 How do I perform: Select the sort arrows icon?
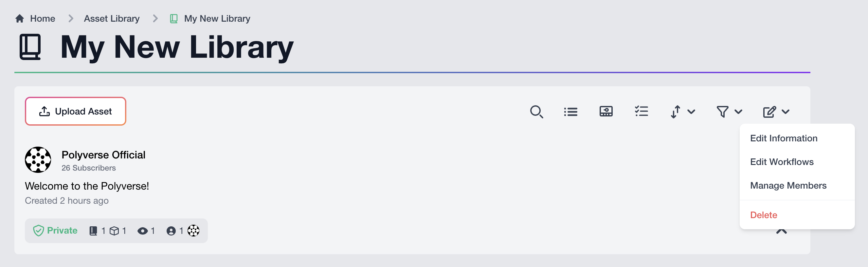(x=675, y=112)
